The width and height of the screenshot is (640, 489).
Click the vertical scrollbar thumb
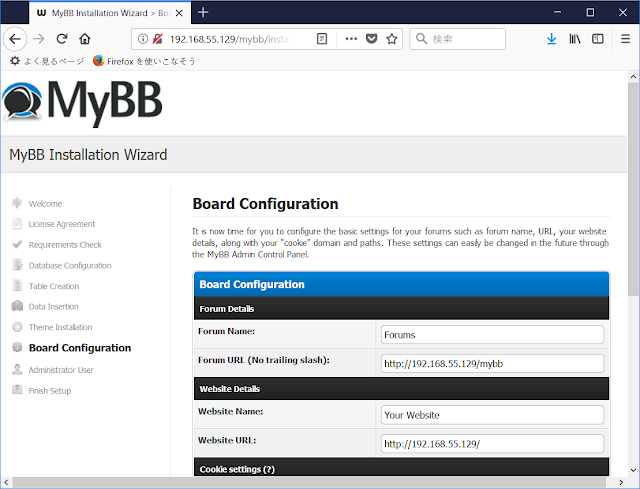coord(633,189)
